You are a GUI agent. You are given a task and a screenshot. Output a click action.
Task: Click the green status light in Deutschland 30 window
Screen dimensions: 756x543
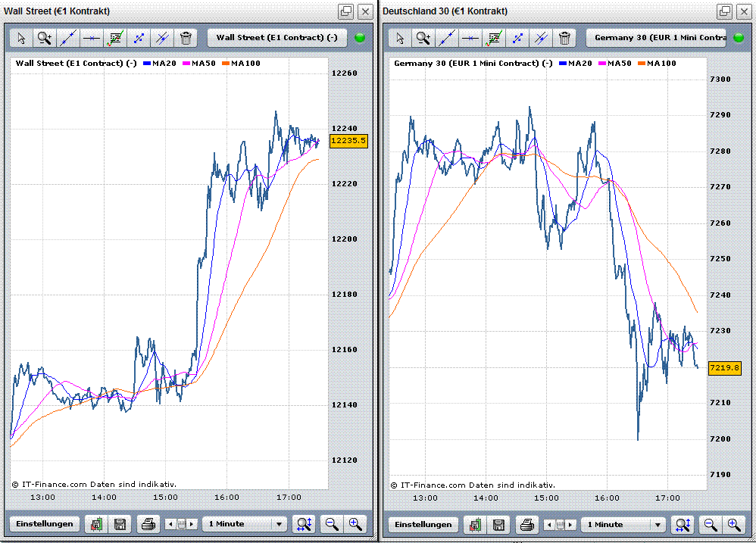click(x=738, y=38)
